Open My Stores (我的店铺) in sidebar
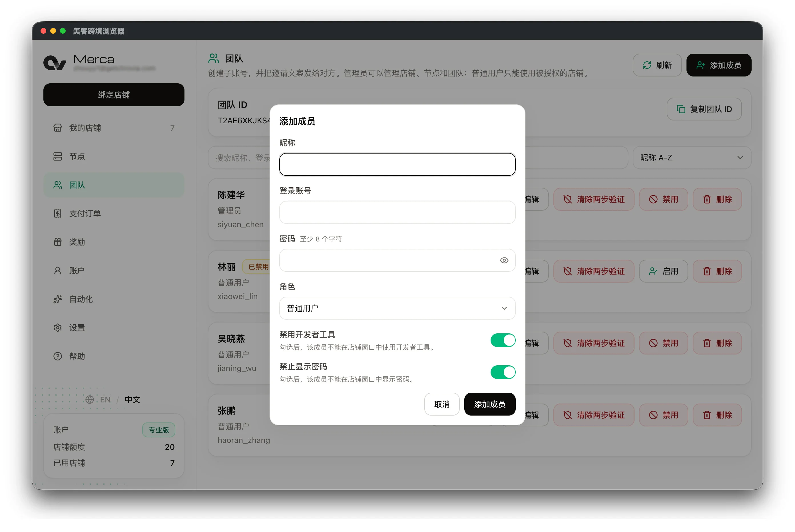The image size is (795, 532). click(114, 128)
